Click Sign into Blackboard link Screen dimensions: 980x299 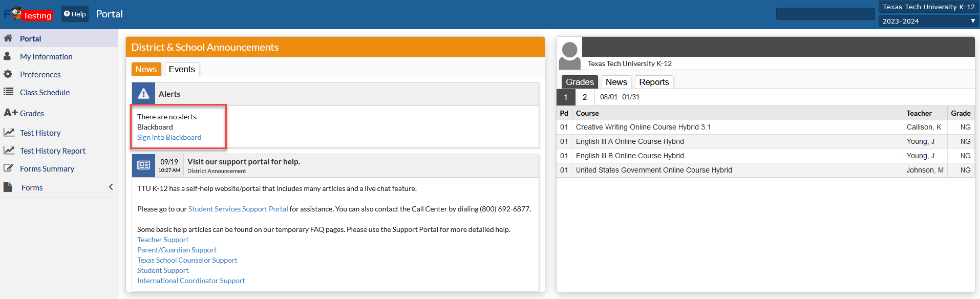169,137
